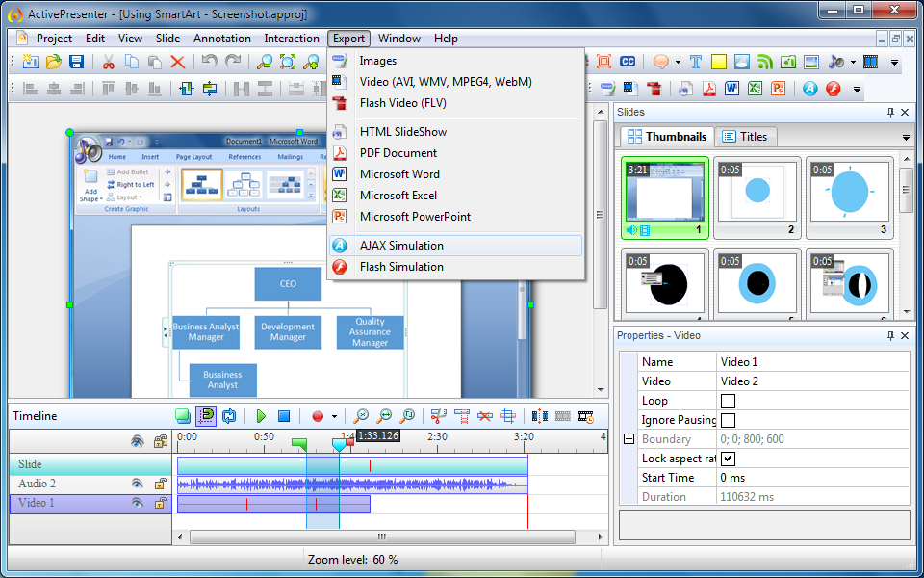Enable Loop in Video properties
This screenshot has height=578, width=924.
tap(729, 400)
